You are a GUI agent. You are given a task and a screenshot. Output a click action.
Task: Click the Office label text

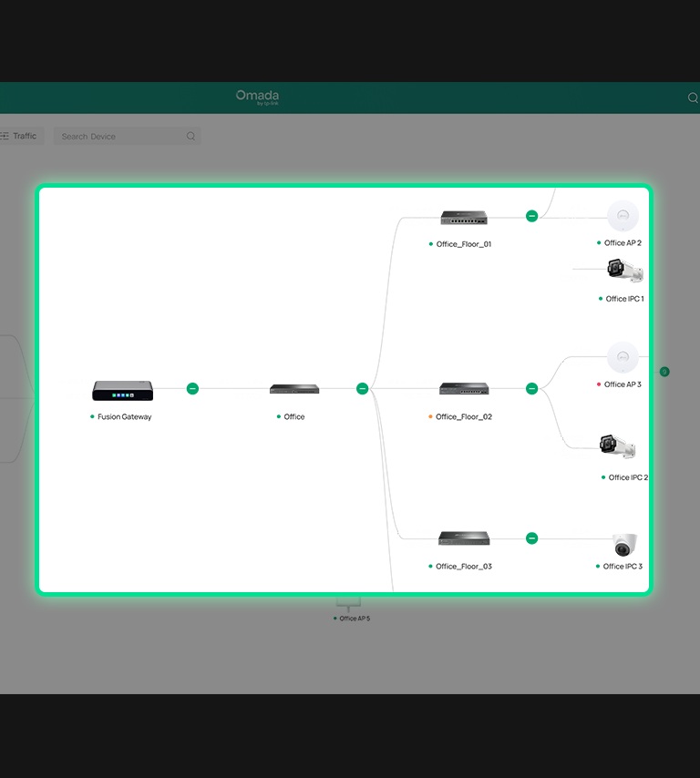click(294, 417)
